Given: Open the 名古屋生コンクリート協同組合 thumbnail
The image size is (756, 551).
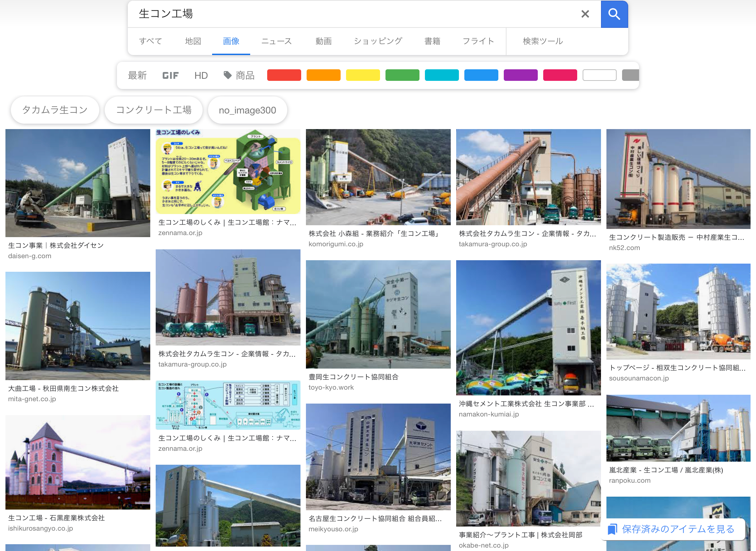Looking at the screenshot, I should pos(378,457).
